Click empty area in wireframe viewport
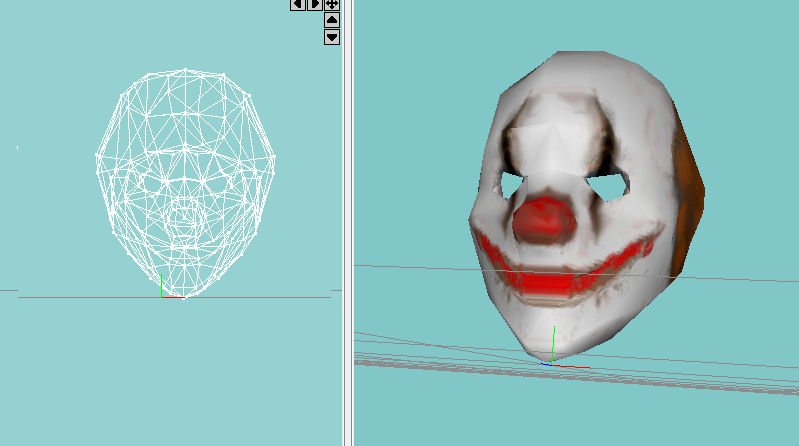Viewport: 799px width, 446px height. click(x=60, y=380)
